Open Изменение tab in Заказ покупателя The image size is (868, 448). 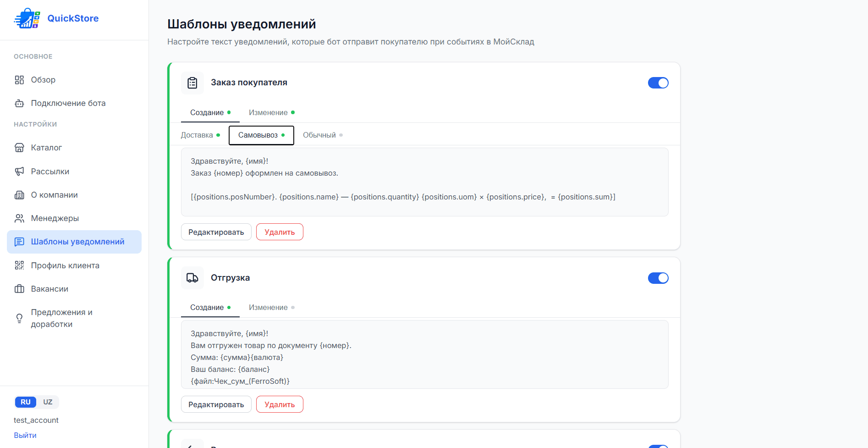pos(272,113)
